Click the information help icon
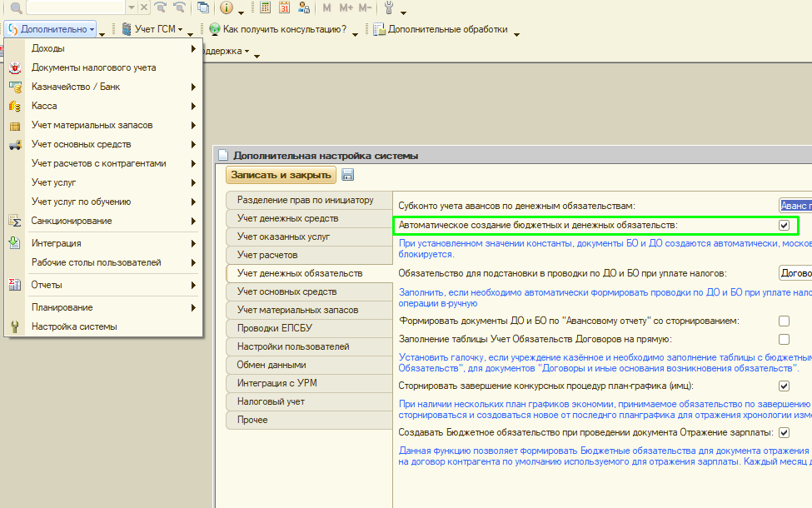 pyautogui.click(x=227, y=7)
